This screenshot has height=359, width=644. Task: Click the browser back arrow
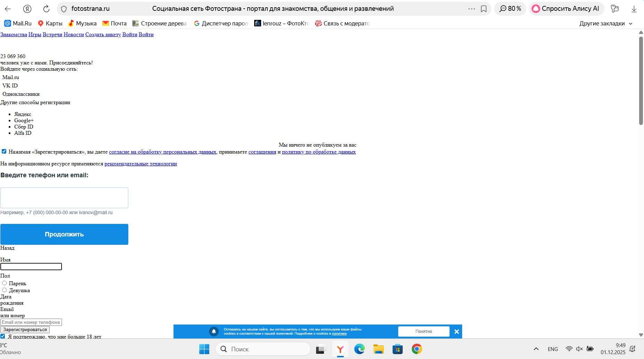pyautogui.click(x=8, y=9)
